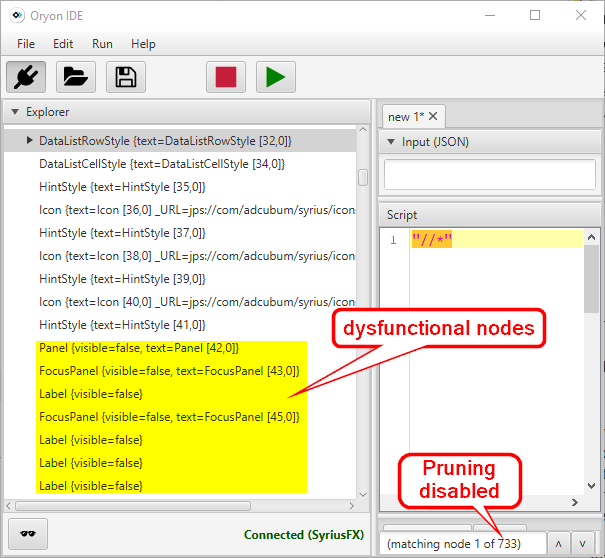605x558 pixels.
Task: Open the Help menu
Action: 143,44
